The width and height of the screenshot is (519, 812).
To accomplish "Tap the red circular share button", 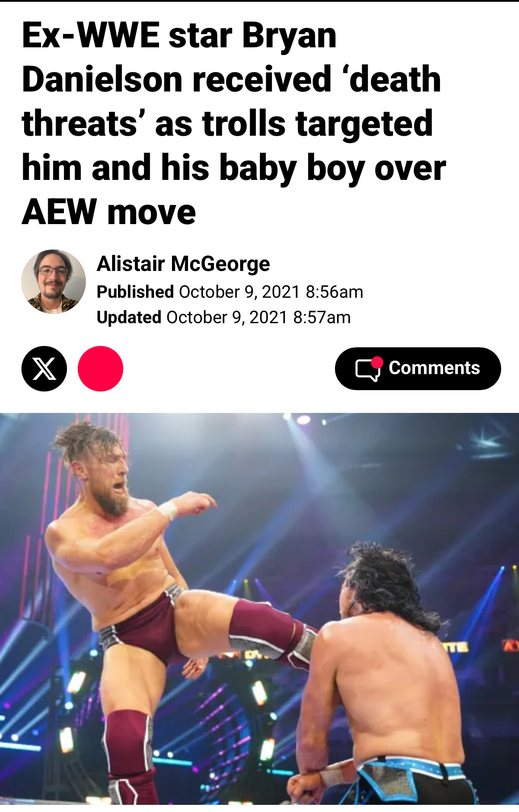I will (x=100, y=369).
